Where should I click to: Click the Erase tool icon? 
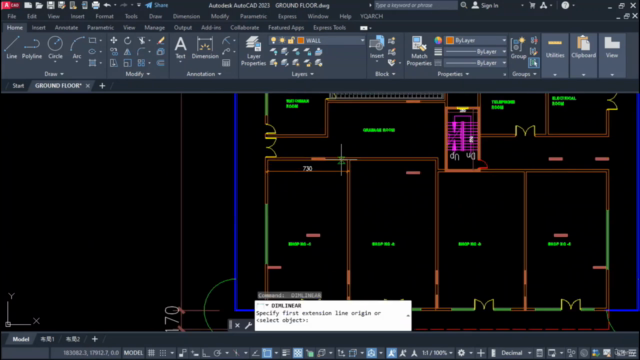click(161, 40)
